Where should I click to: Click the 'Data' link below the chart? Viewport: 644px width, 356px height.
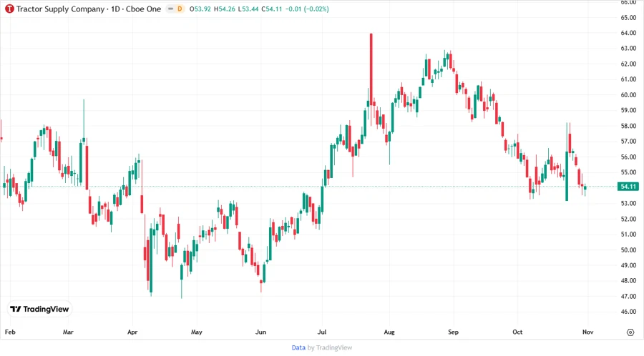298,347
